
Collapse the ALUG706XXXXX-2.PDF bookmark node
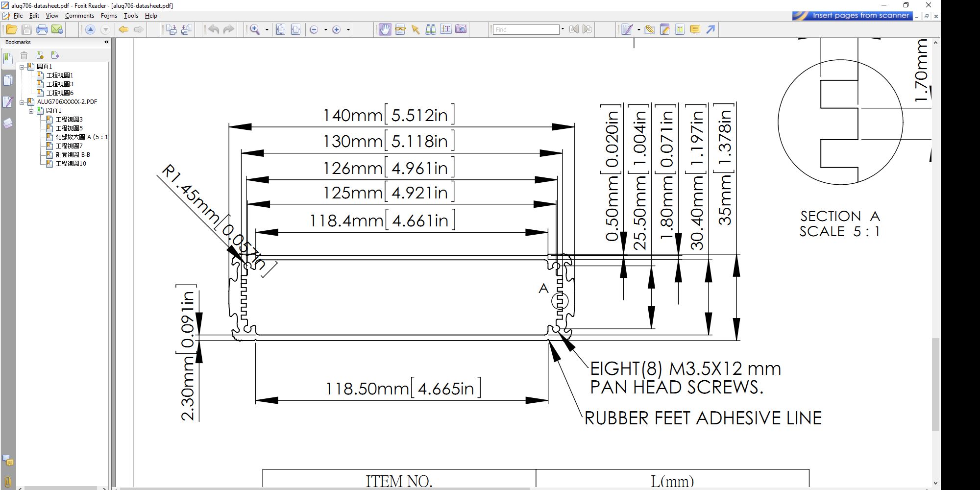pos(22,102)
